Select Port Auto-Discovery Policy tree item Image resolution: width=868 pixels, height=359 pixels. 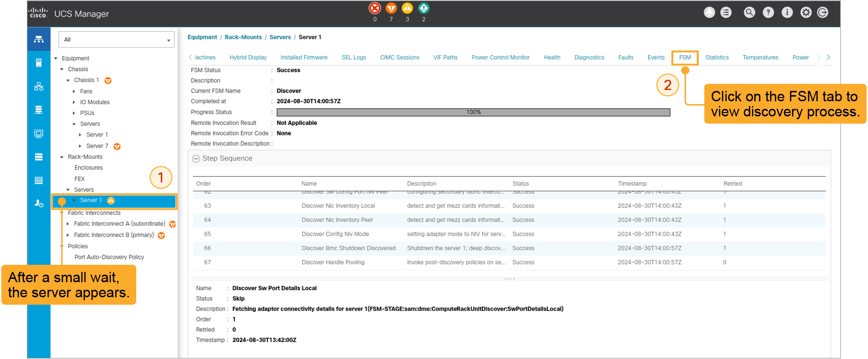click(109, 257)
